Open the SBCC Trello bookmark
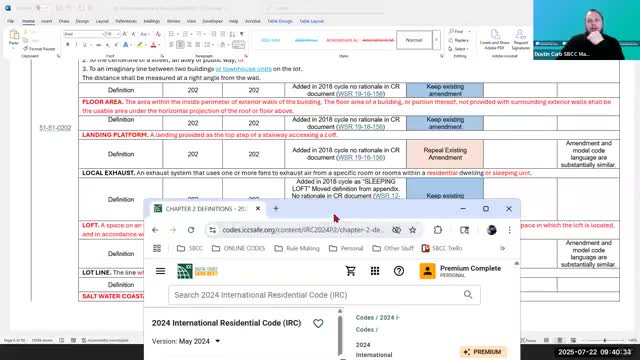This screenshot has height=360, width=640. click(442, 248)
